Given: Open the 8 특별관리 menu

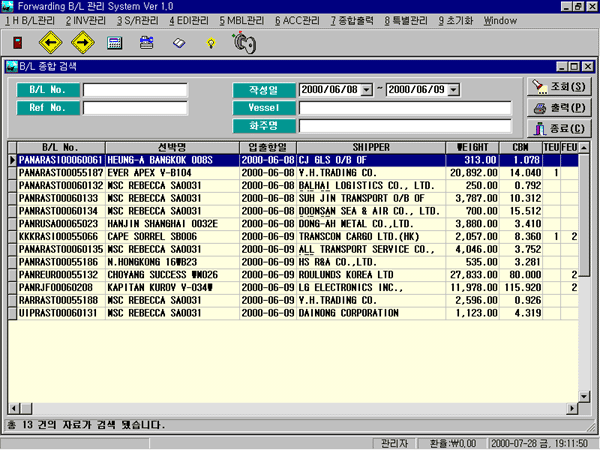Looking at the screenshot, I should point(406,21).
